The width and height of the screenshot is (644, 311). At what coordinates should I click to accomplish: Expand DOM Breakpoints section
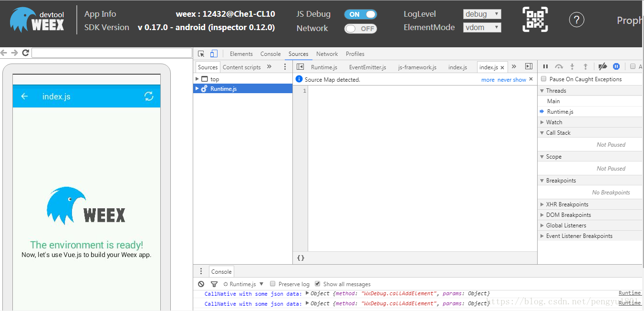coord(542,215)
